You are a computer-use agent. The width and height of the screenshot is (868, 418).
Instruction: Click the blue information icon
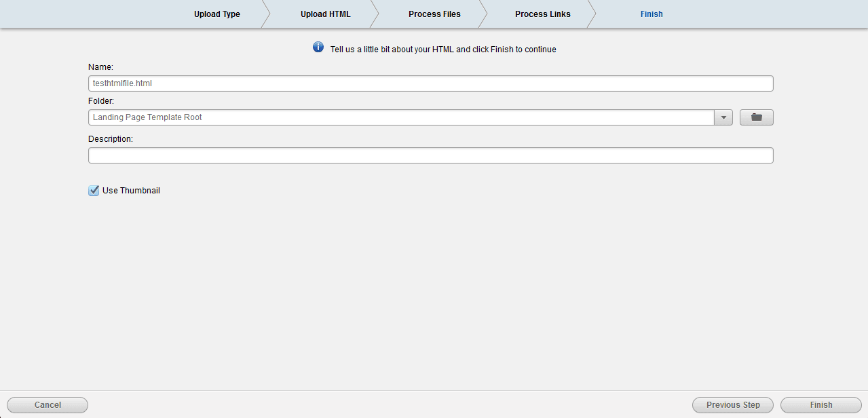318,47
